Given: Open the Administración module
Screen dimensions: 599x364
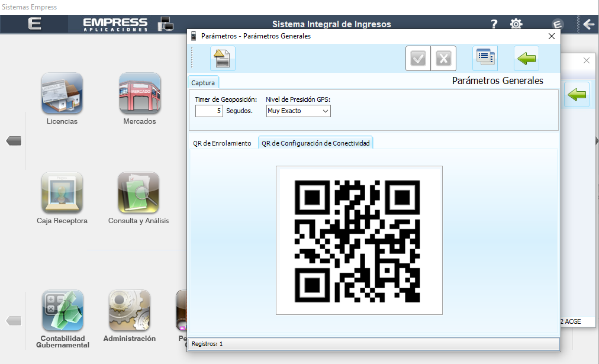Looking at the screenshot, I should (x=129, y=311).
